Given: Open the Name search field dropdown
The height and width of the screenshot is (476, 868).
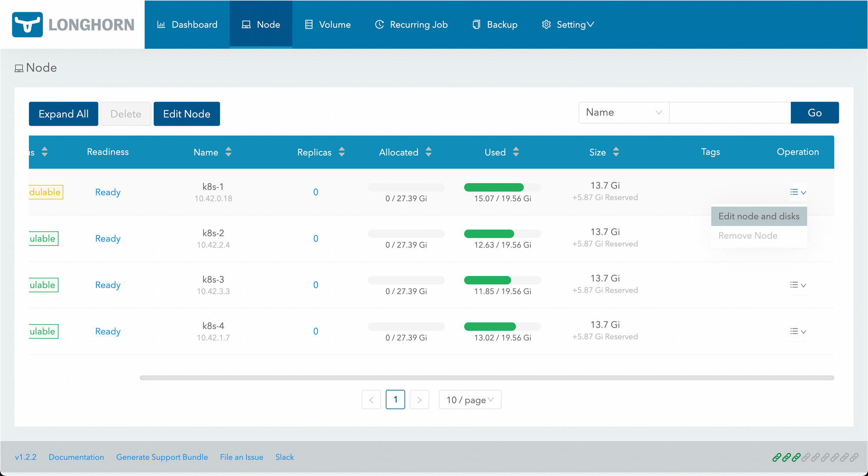Looking at the screenshot, I should (623, 113).
